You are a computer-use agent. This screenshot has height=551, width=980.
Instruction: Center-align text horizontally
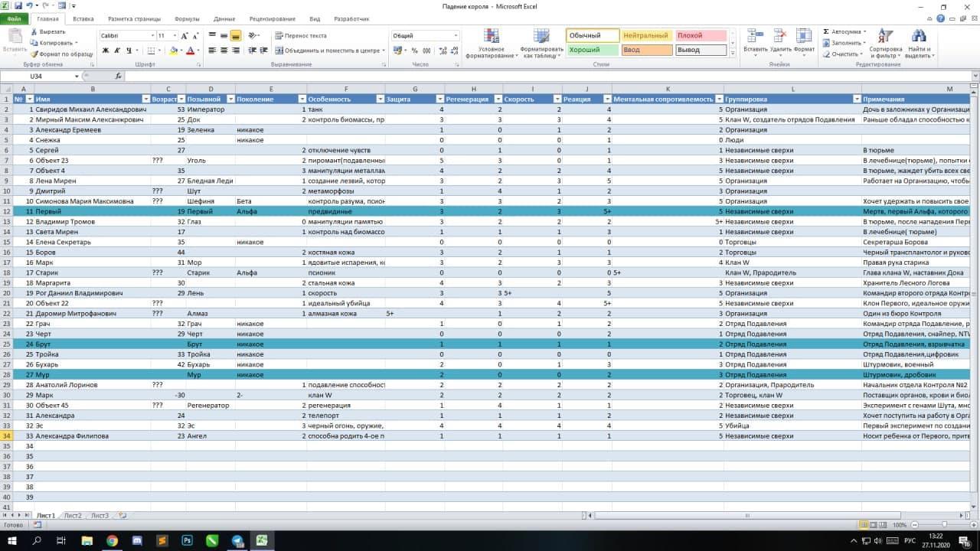point(224,51)
